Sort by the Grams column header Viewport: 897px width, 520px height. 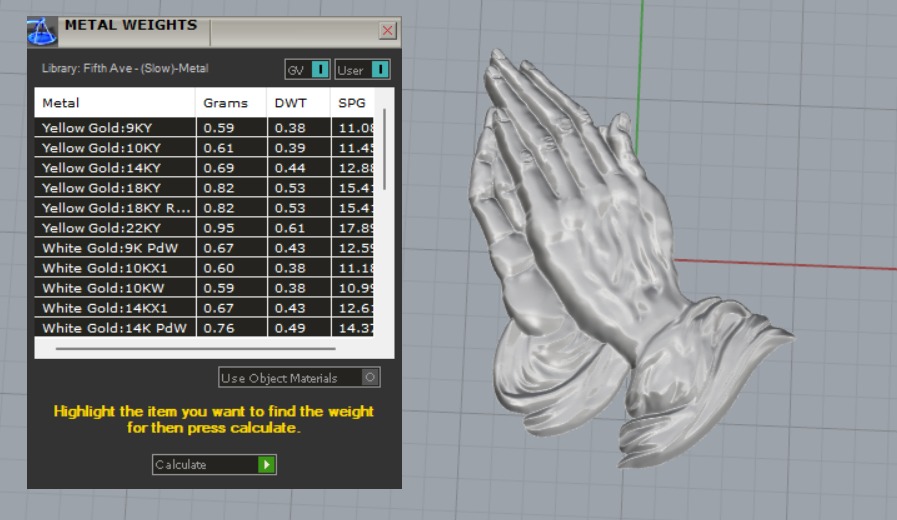click(x=231, y=103)
